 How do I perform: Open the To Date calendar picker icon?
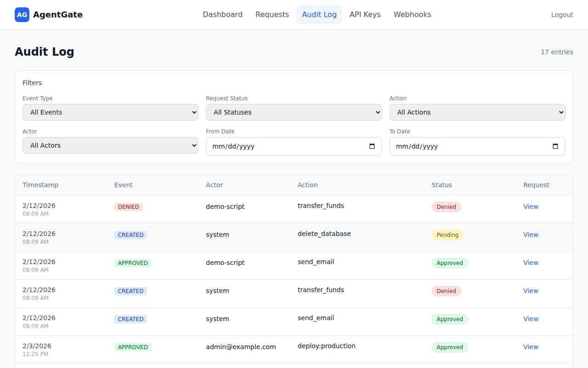tap(555, 146)
